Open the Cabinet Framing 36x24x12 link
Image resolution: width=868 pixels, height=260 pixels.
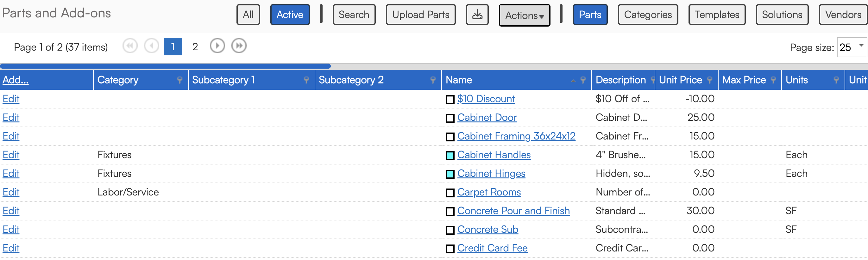[x=516, y=136]
